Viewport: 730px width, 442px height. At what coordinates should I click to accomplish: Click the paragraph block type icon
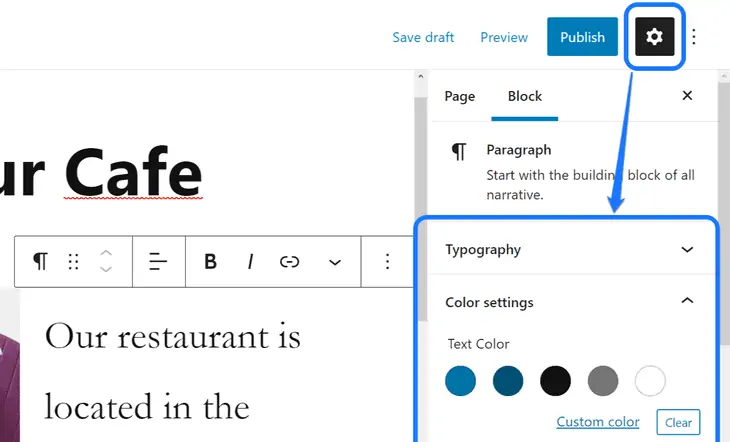point(40,262)
